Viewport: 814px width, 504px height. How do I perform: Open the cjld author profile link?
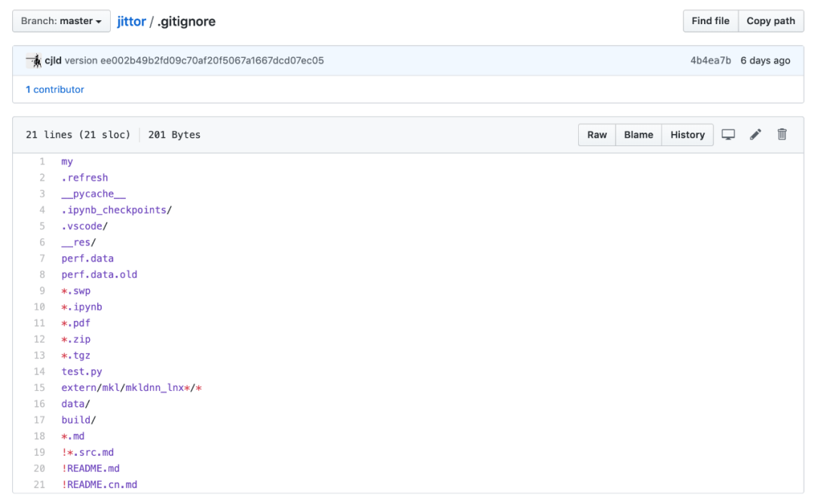click(x=54, y=60)
